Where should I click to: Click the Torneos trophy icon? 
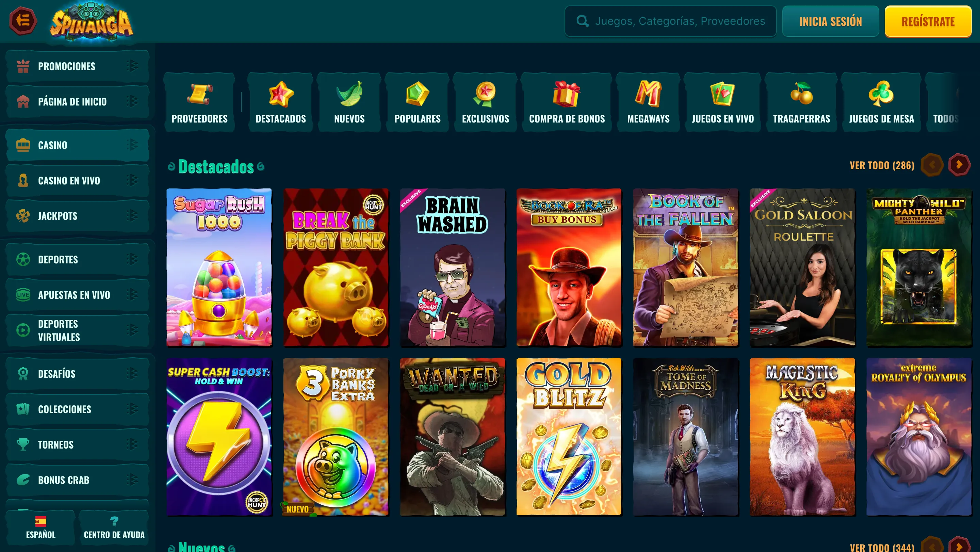(23, 444)
